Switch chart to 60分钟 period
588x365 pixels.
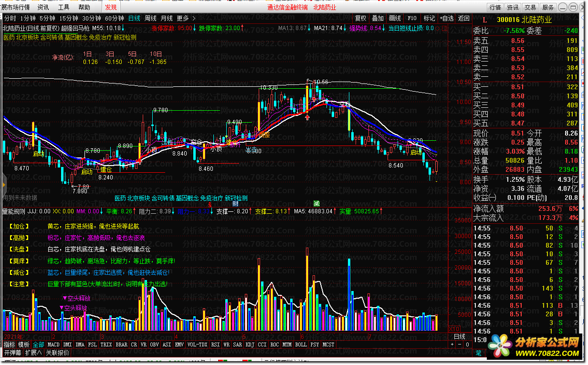click(115, 18)
